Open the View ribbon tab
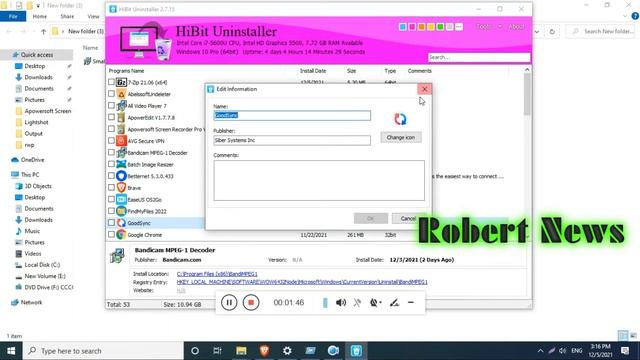Viewport: 640px width, 360px height. [x=93, y=16]
